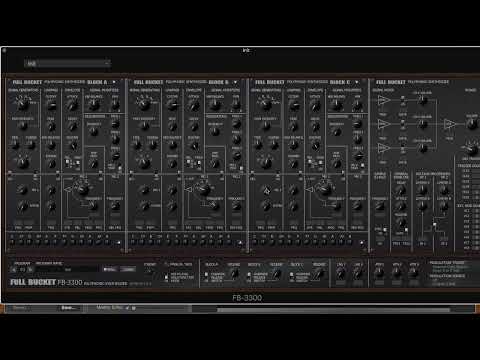Click Block A filter cutoff knob
This screenshot has height=360, width=480.
click(51, 106)
